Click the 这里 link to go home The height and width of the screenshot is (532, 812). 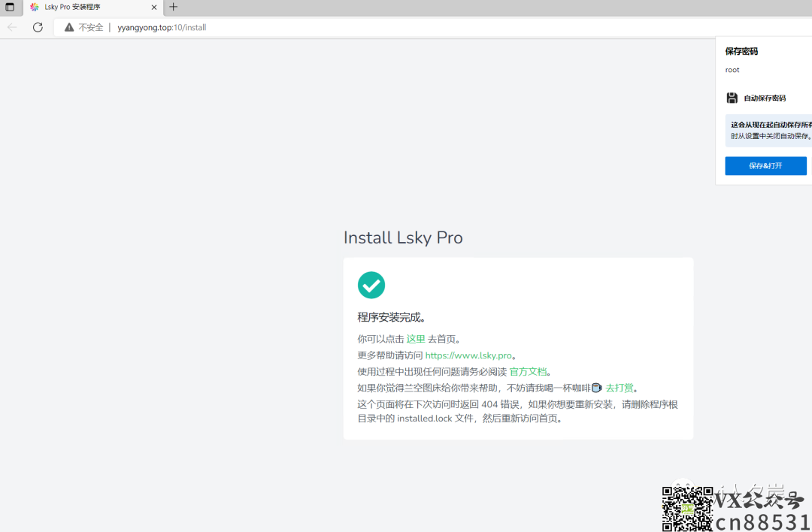point(416,339)
